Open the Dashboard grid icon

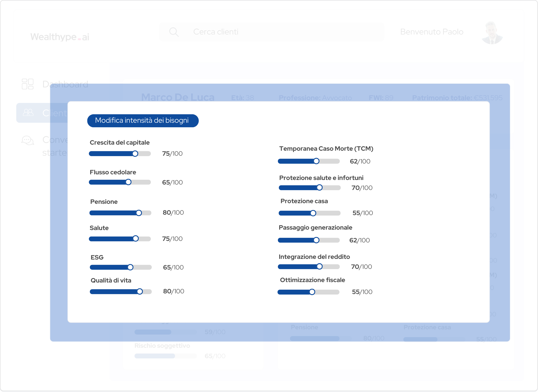click(x=28, y=84)
